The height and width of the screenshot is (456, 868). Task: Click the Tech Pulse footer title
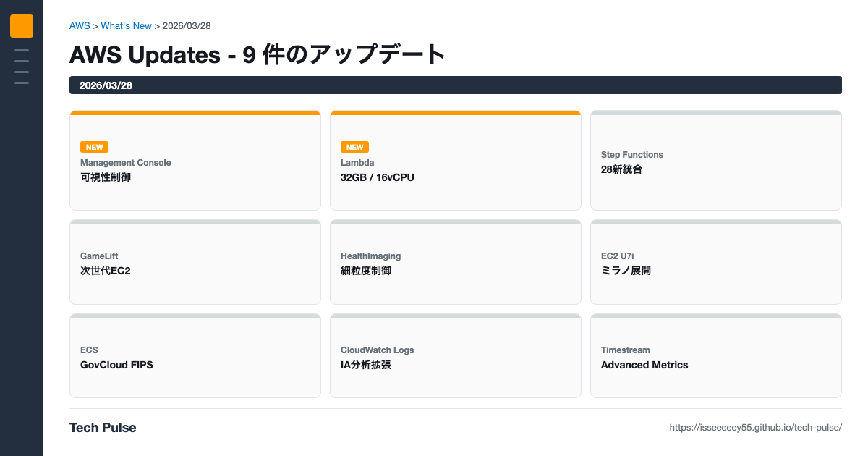(x=103, y=428)
